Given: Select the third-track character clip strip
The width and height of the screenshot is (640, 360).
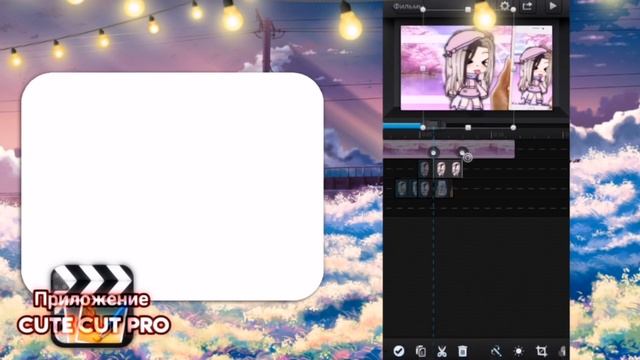Looking at the screenshot, I should [424, 189].
